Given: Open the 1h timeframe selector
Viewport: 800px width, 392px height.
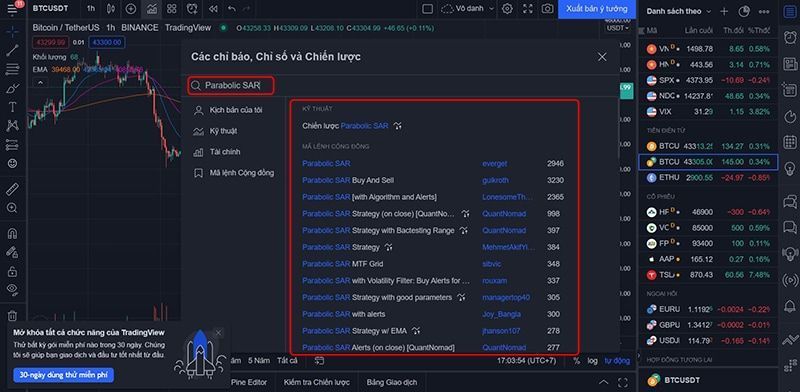Looking at the screenshot, I should pos(91,9).
